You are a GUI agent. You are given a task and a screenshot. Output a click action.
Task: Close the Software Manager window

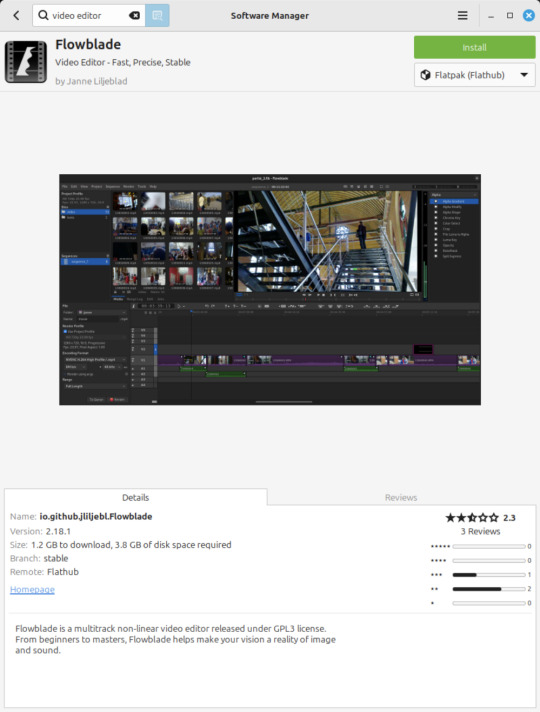click(x=529, y=15)
